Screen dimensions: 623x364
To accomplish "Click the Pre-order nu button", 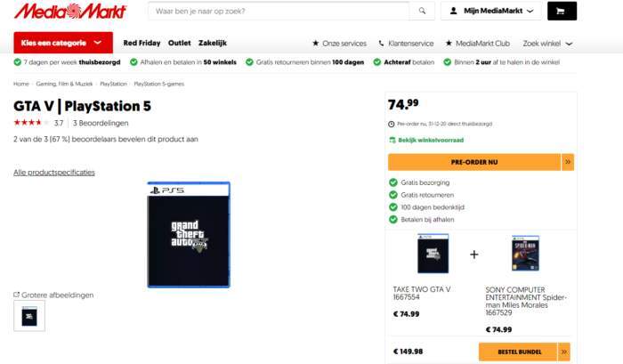I will tap(474, 162).
